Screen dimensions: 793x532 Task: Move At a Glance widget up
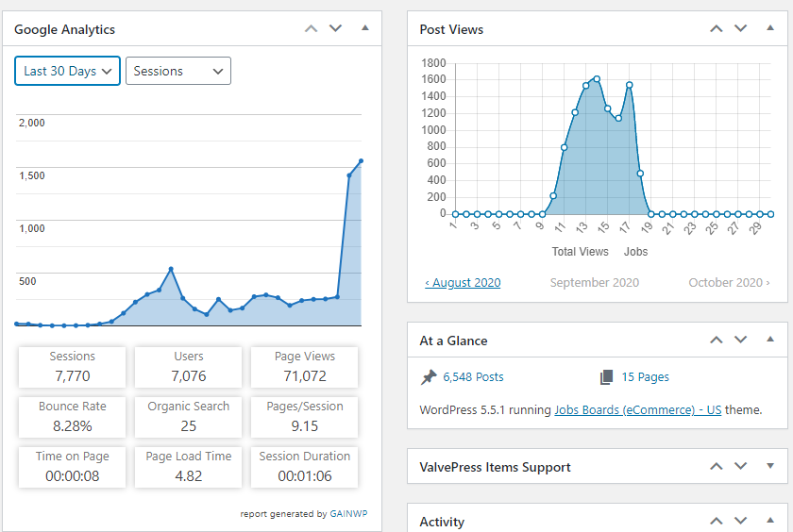[717, 340]
